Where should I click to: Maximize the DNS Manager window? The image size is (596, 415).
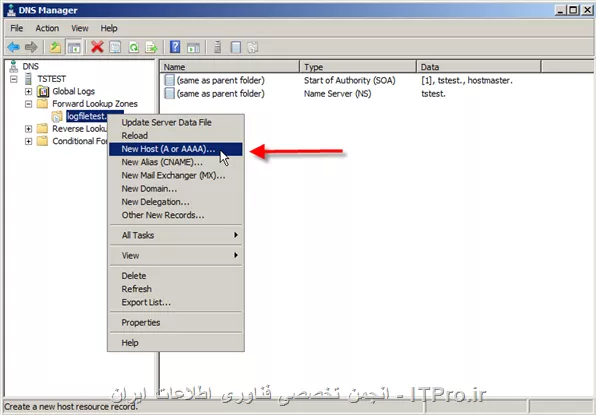pos(573,10)
